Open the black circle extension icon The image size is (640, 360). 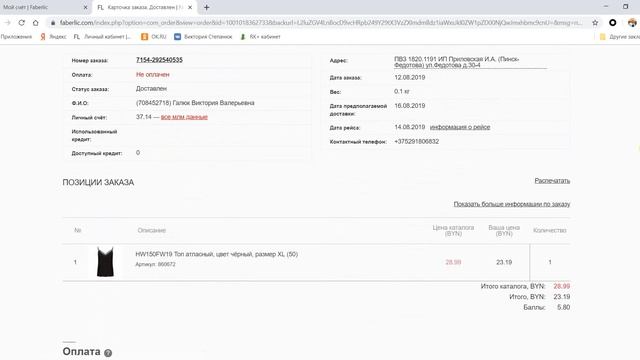tap(613, 23)
